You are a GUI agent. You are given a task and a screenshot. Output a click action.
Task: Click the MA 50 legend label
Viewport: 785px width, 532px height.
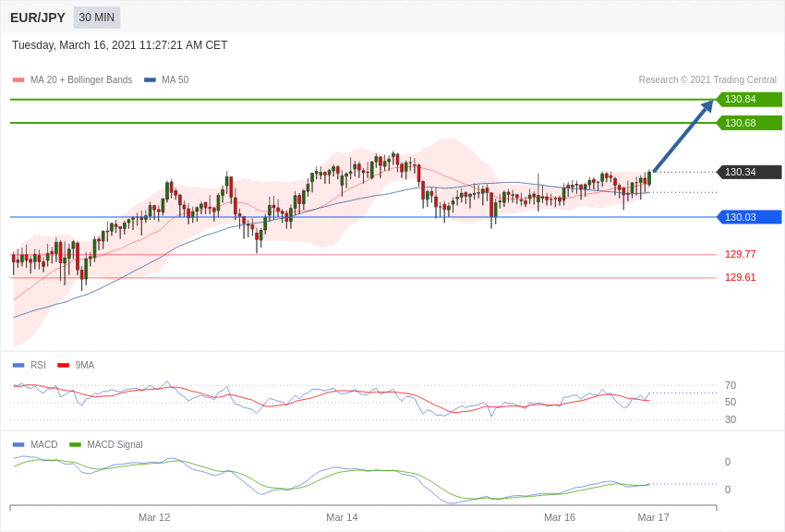(175, 79)
